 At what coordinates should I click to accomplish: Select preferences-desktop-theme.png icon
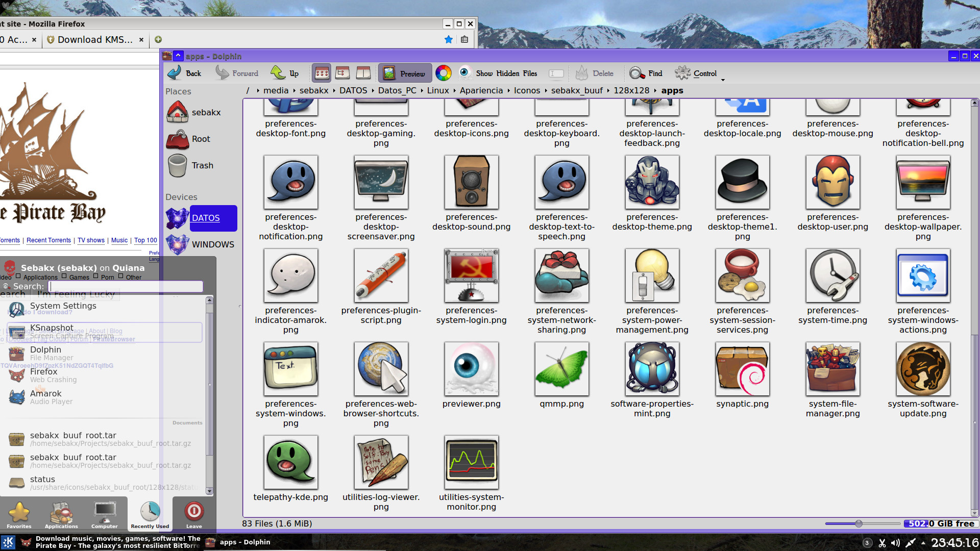[652, 182]
